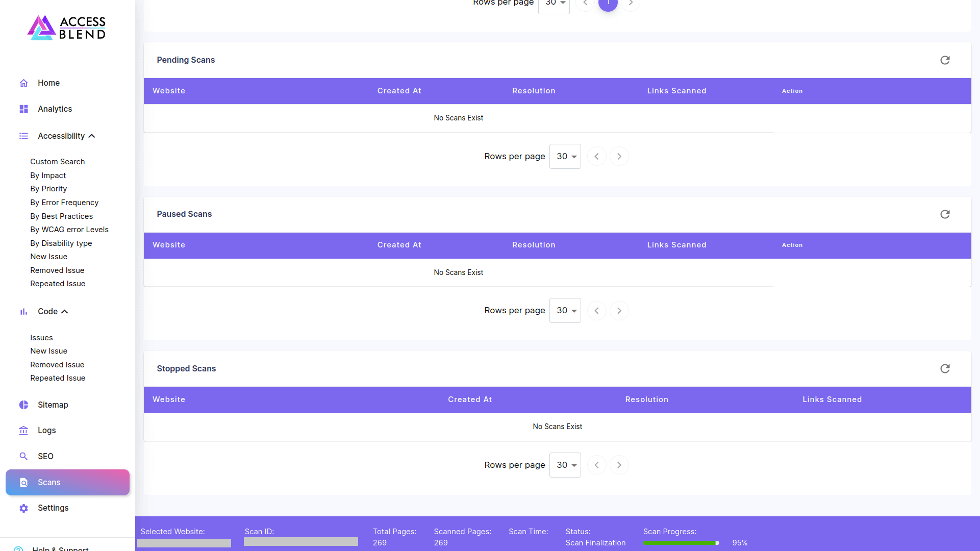Click Resolution header in Stopped Scans
Viewport: 980px width, 551px height.
pyautogui.click(x=647, y=399)
